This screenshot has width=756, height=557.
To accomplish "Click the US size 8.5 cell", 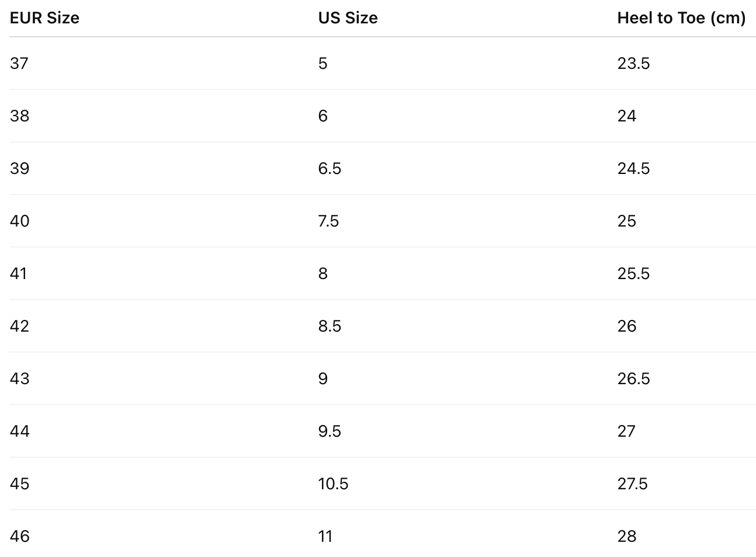I will click(x=330, y=326).
